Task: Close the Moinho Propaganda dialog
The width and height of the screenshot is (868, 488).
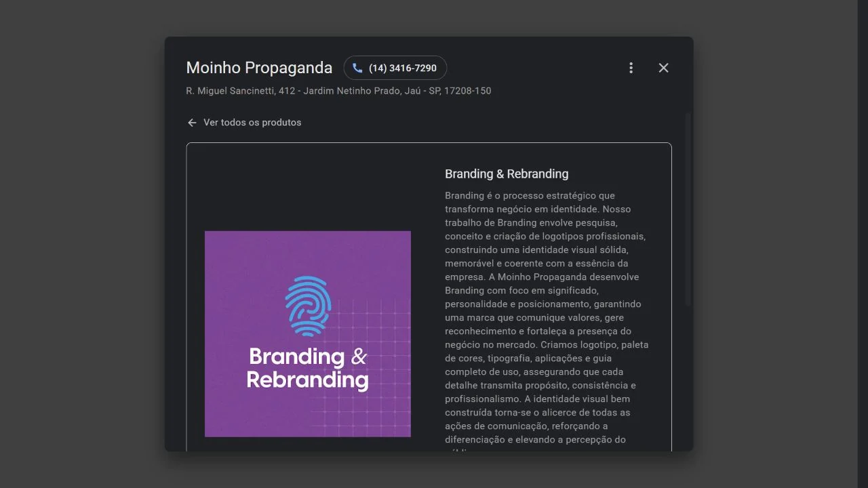Action: (663, 68)
